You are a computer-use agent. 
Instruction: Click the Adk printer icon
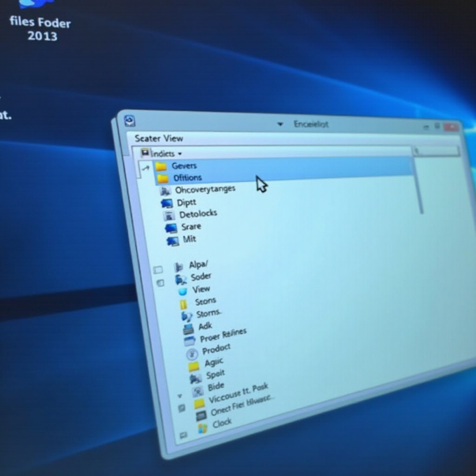[x=188, y=329]
